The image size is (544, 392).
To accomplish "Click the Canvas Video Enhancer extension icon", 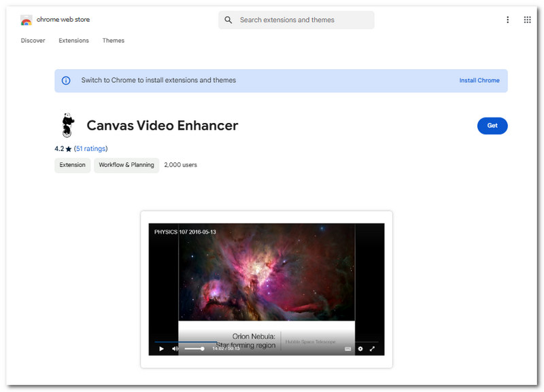I will tap(68, 124).
